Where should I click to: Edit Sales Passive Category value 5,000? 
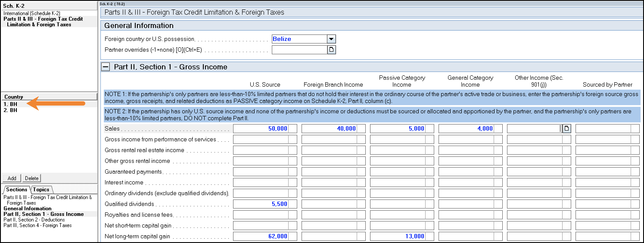(398, 128)
